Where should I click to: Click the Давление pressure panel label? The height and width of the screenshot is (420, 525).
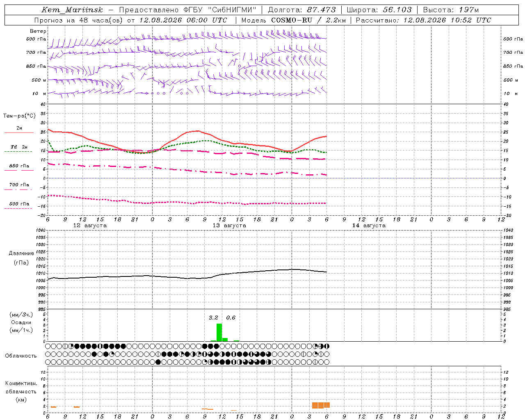click(21, 253)
